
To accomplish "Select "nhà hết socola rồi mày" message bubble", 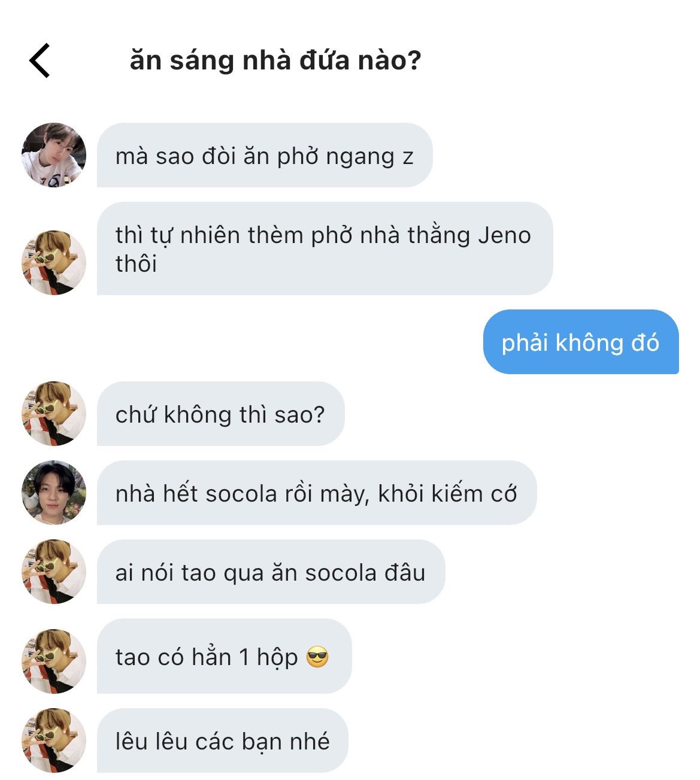I will (316, 493).
